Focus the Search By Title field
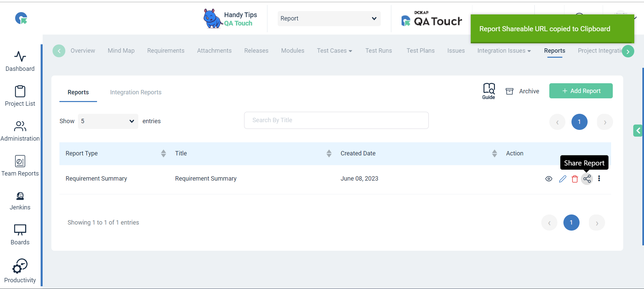This screenshot has height=289, width=644. tap(336, 120)
